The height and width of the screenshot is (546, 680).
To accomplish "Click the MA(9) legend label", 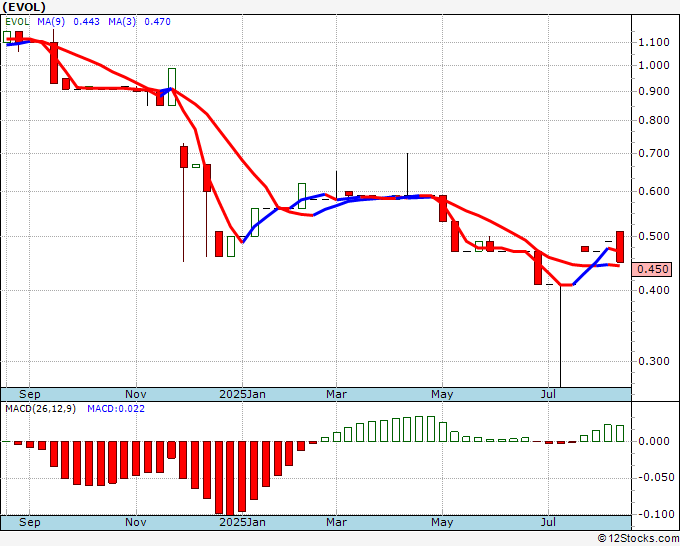I will 51,22.
